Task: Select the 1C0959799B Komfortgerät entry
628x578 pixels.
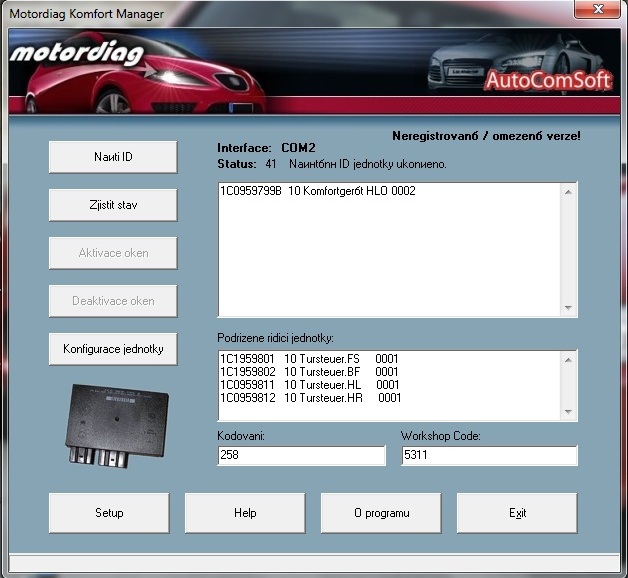Action: (x=317, y=191)
